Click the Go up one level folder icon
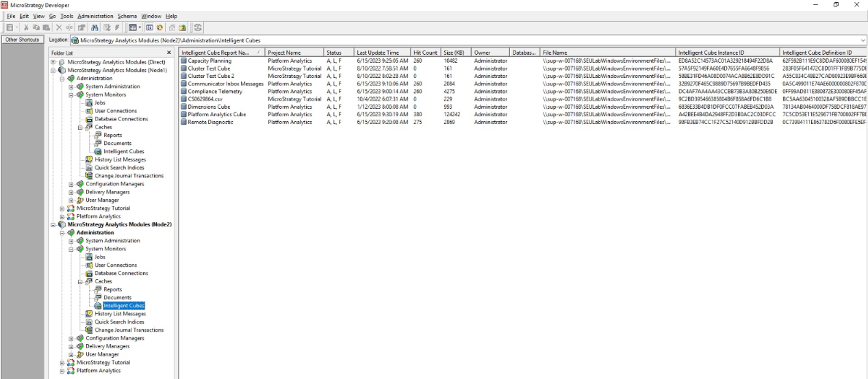 pos(182,27)
